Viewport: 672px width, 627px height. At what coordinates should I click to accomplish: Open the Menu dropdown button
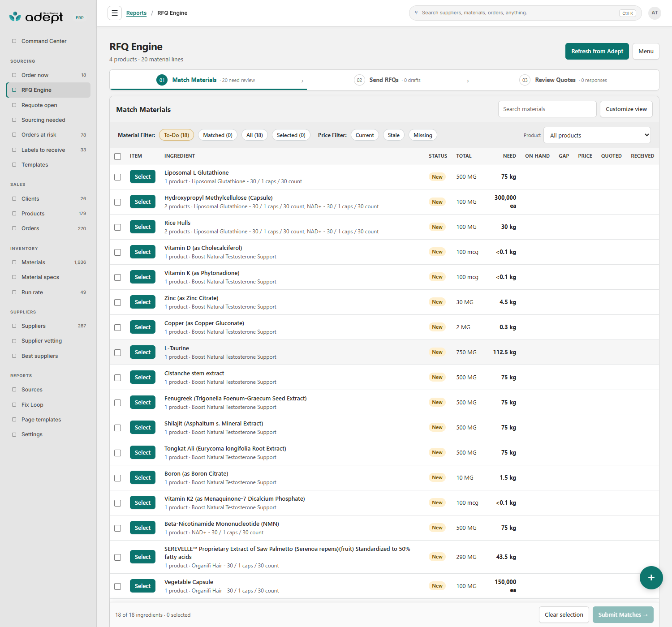(646, 52)
